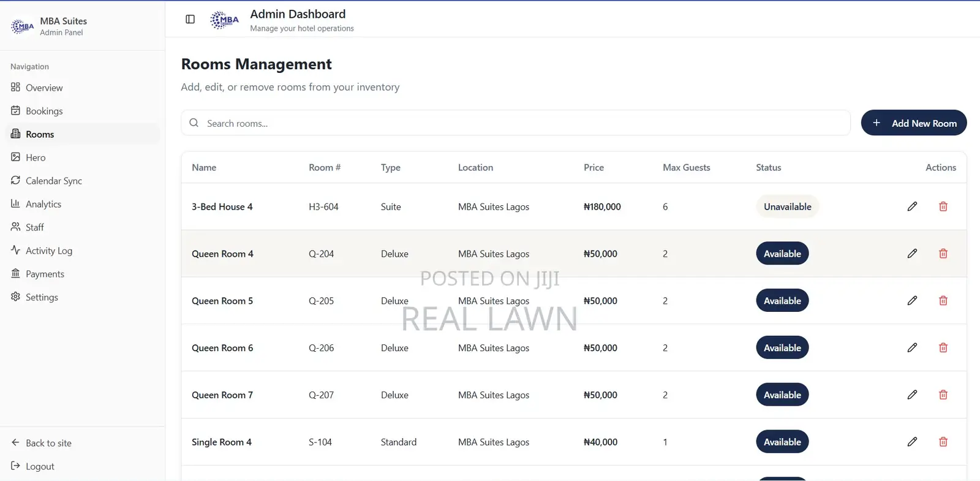Open Settings in the navigation
Viewport: 980px width, 481px height.
tap(82, 297)
